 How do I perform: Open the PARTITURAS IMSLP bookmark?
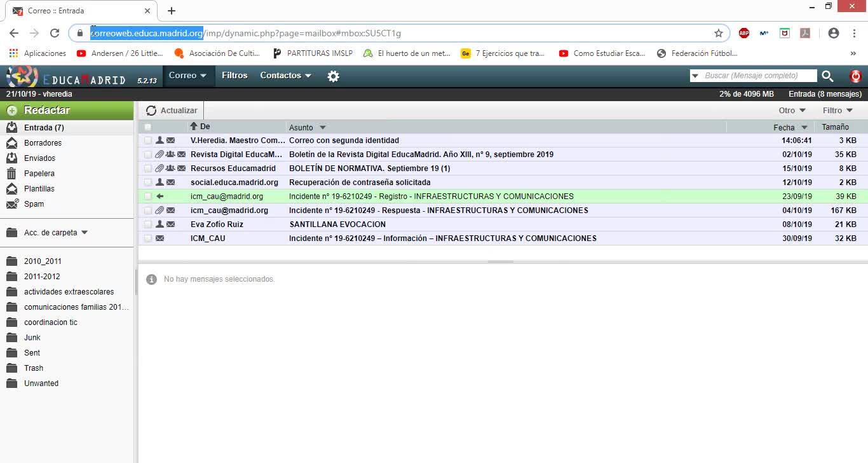[x=312, y=53]
